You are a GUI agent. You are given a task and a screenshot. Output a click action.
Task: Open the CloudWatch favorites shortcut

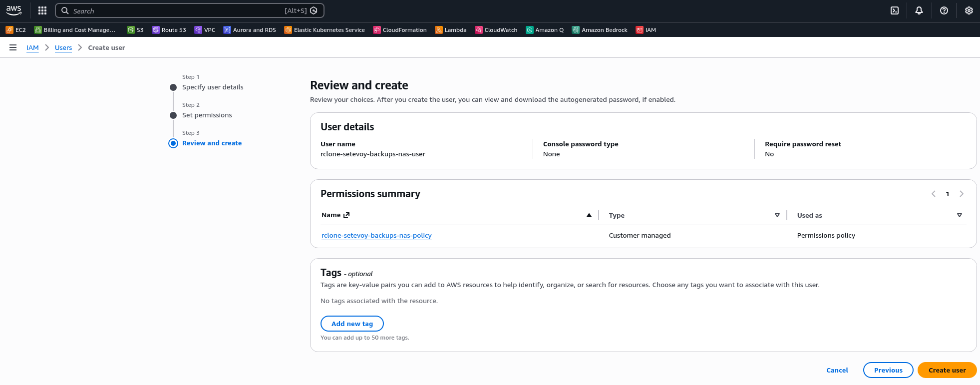496,30
